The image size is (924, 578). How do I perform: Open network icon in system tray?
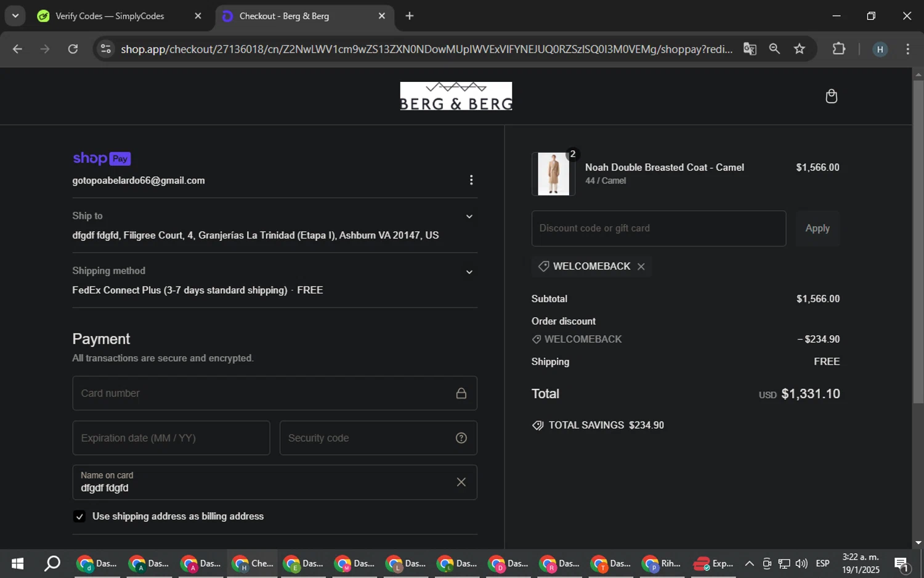(784, 563)
